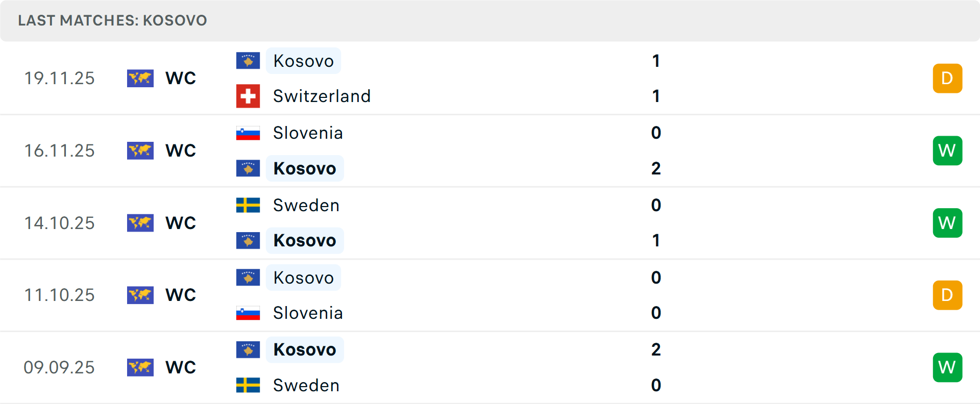Click Switzerland flag icon in first match
980x404 pixels.
pos(248,96)
